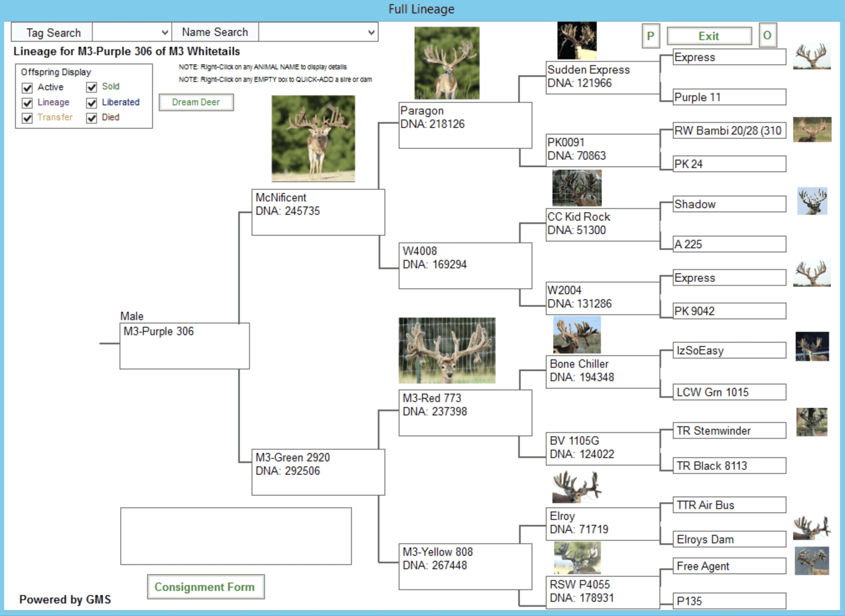Uncheck the Liberated checkbox
The height and width of the screenshot is (616, 845).
click(x=92, y=103)
